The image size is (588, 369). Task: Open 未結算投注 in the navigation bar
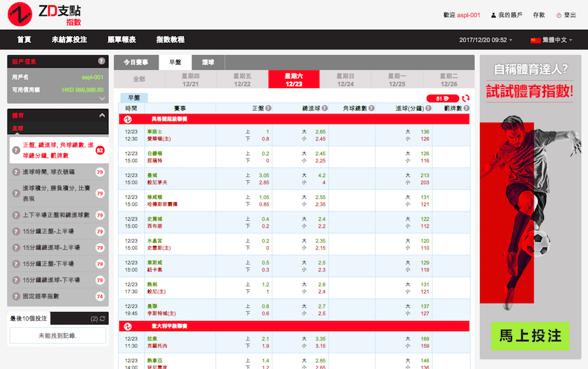click(69, 40)
